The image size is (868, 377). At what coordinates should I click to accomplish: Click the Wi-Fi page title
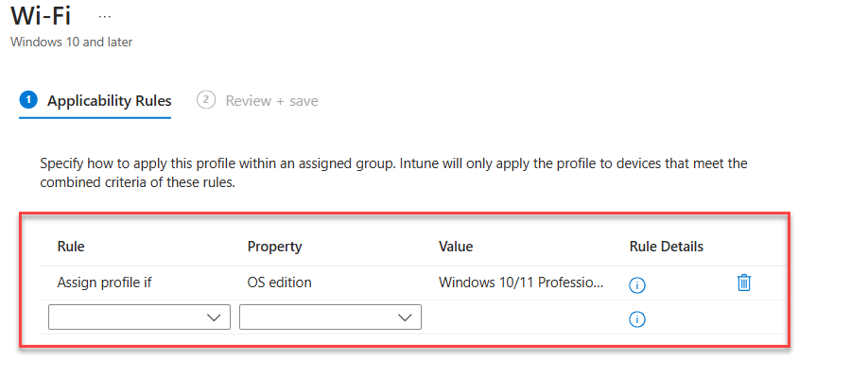click(41, 17)
